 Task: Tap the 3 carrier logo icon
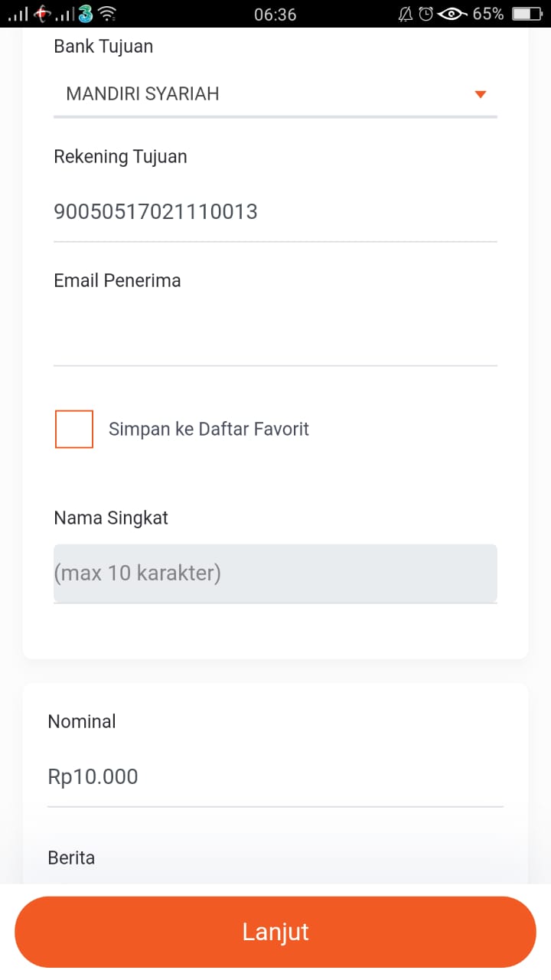pyautogui.click(x=85, y=14)
